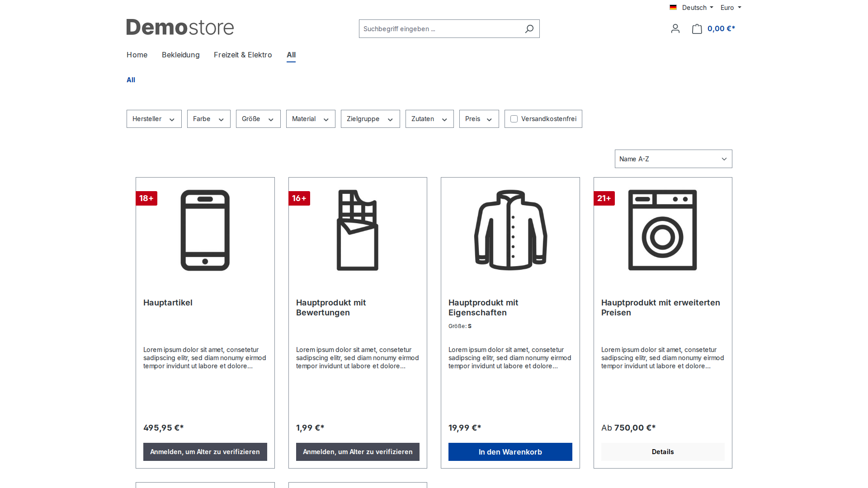The width and height of the screenshot is (868, 488).
Task: Expand the Zutaten filter dropdown
Action: coord(429,119)
